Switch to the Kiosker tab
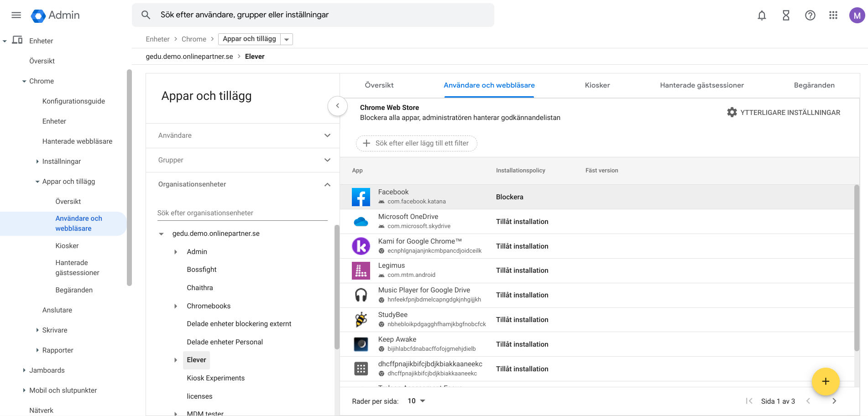 (x=597, y=85)
